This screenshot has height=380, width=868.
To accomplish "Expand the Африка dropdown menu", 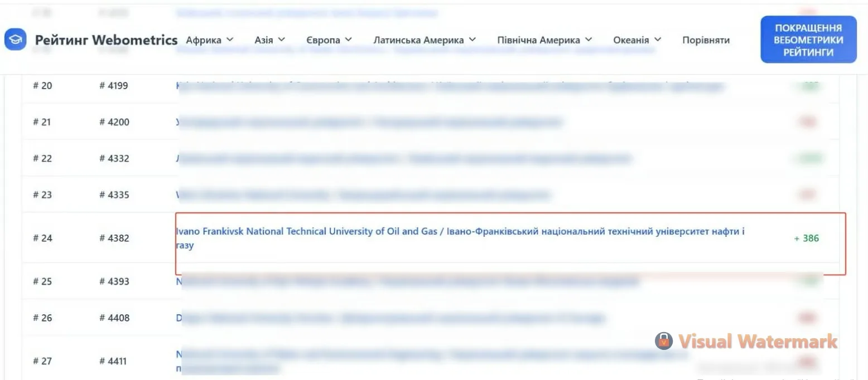I will tap(210, 40).
